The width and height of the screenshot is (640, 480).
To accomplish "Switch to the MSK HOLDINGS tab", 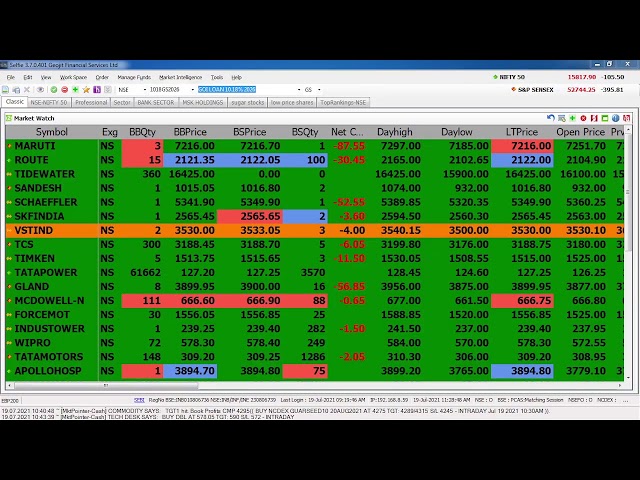I will click(203, 102).
